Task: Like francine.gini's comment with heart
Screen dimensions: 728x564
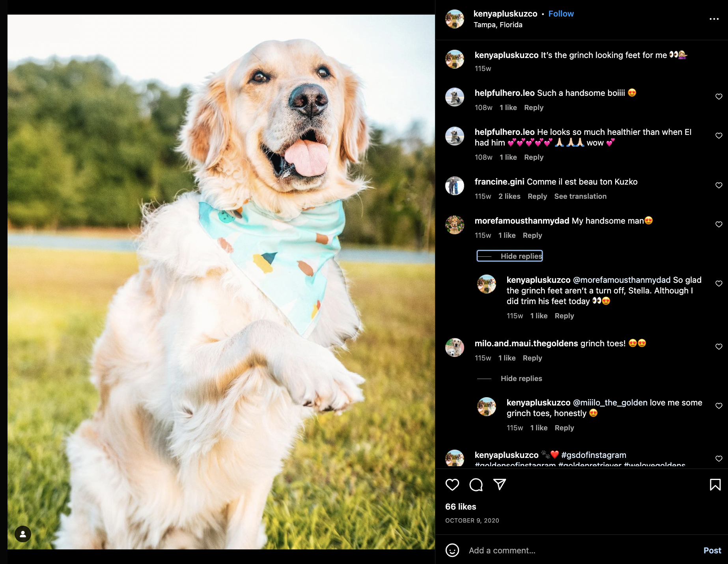Action: (719, 185)
